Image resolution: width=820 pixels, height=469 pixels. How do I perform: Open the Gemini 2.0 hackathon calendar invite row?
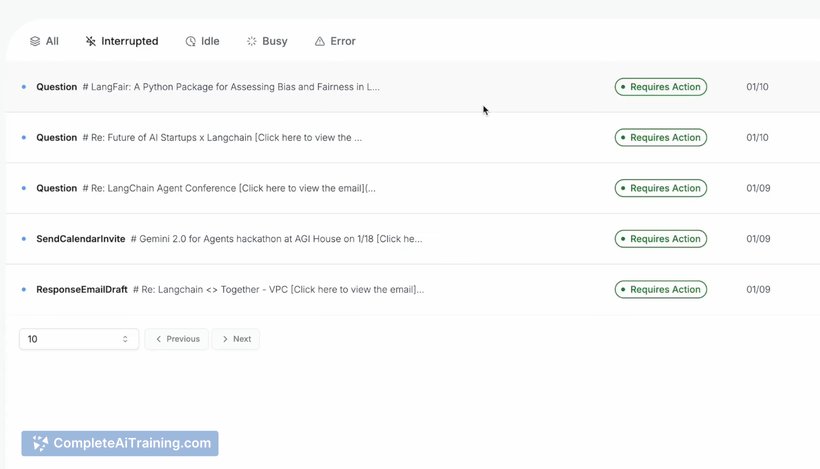413,239
